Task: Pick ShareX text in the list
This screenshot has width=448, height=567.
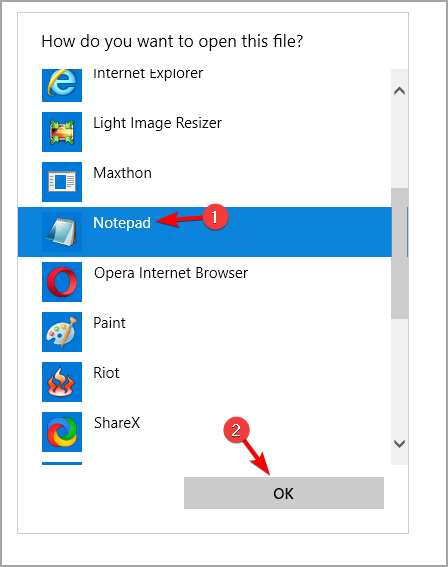Action: [117, 423]
